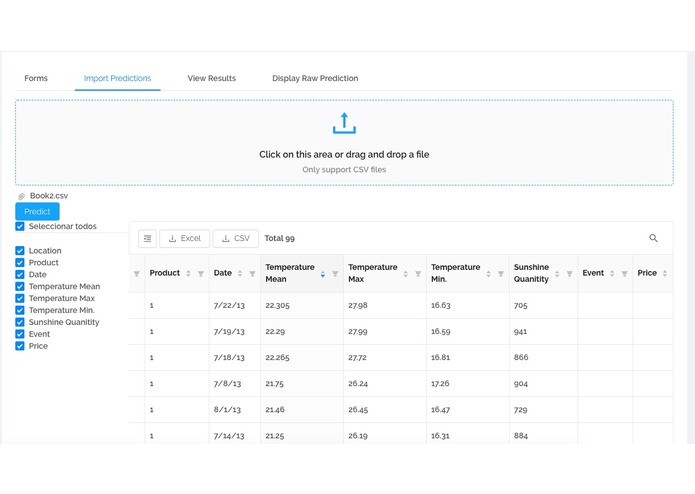Filter the Event column
Screen dimensions: 695x494
625,274
